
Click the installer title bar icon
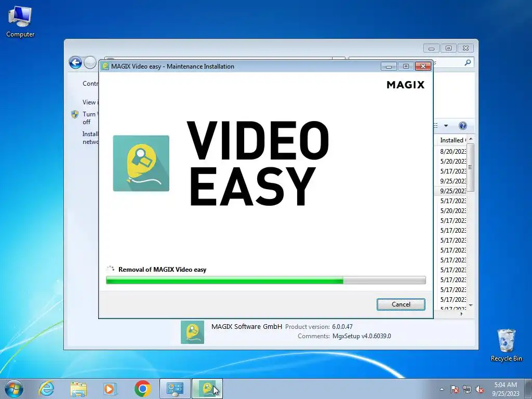105,66
